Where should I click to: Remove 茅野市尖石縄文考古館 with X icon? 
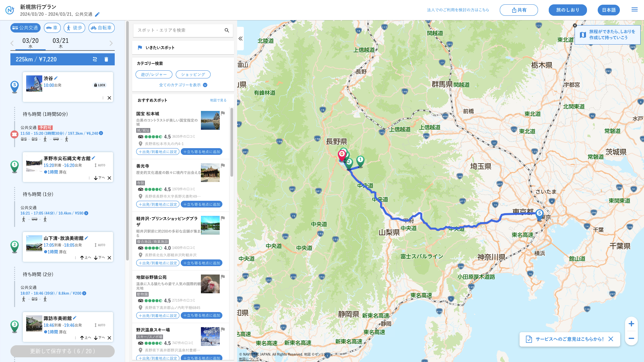[109, 178]
